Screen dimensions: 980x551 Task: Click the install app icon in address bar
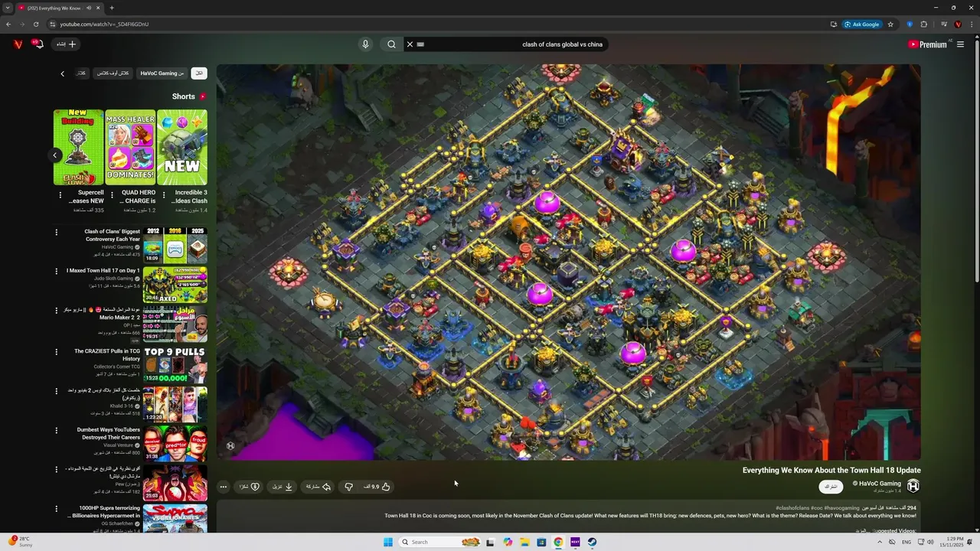click(x=834, y=24)
